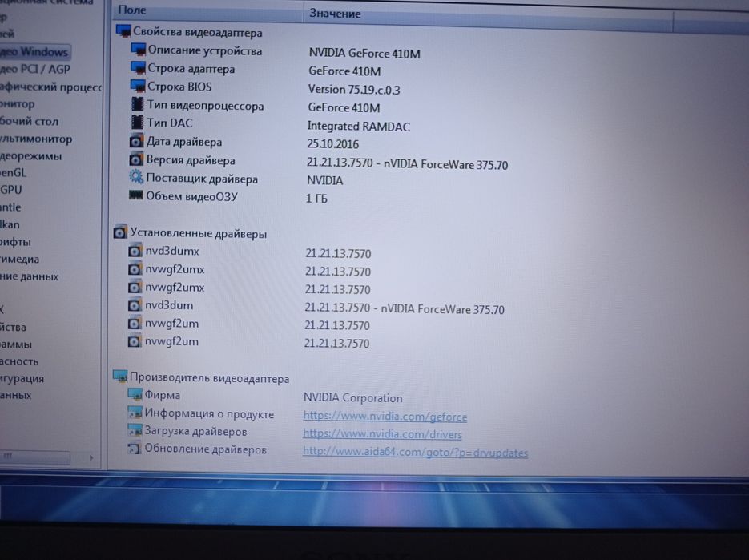Click the icon beside Версия драйвера
Screen dimensions: 749x560
(136, 159)
